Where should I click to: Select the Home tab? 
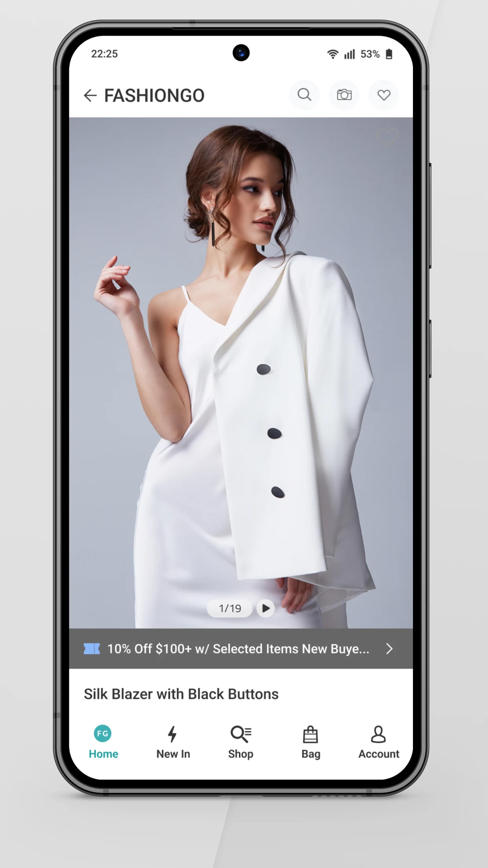(103, 742)
